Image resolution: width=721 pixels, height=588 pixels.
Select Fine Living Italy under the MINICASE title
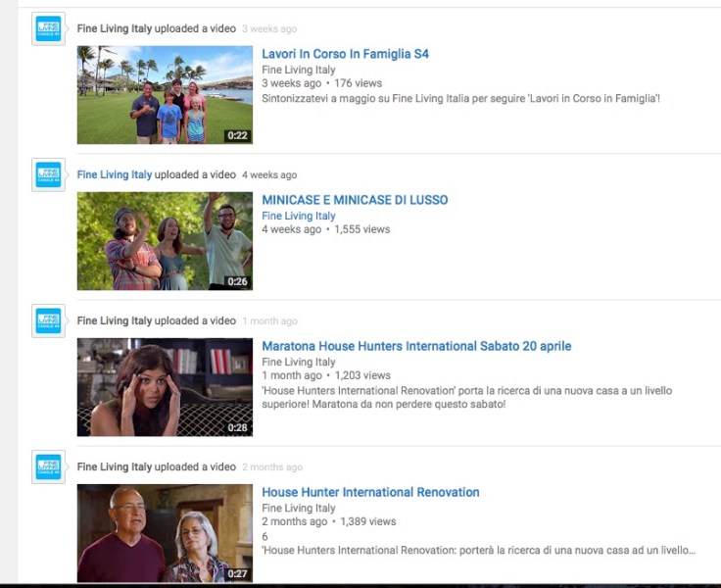click(x=299, y=216)
